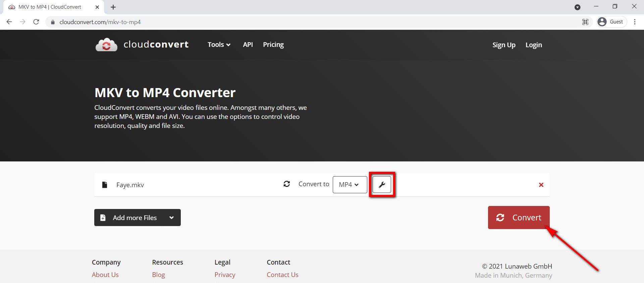
Task: Open the Pricing page
Action: (x=273, y=45)
